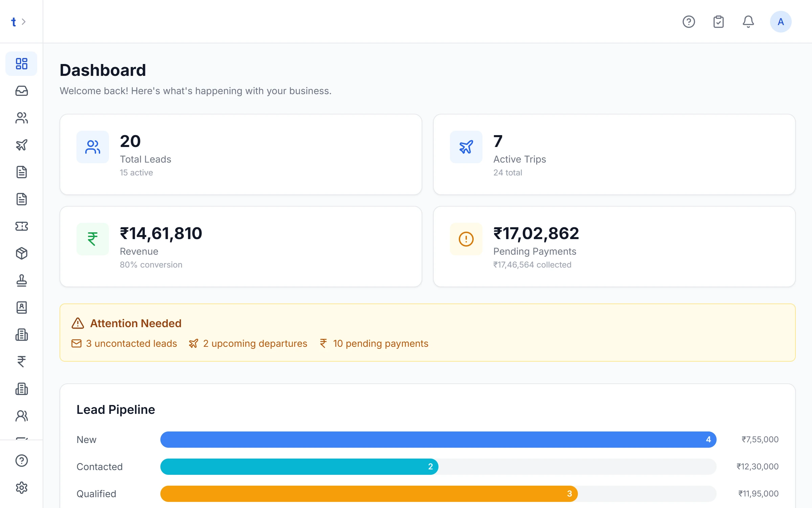Click the '₹11,95,000' Qualified value
This screenshot has width=812, height=508.
click(758, 494)
